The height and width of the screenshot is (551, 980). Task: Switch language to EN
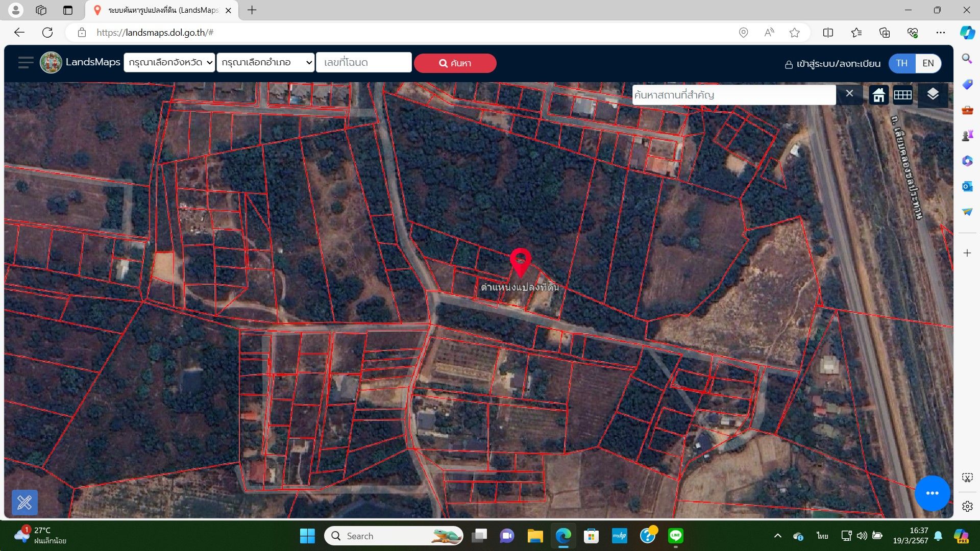928,63
